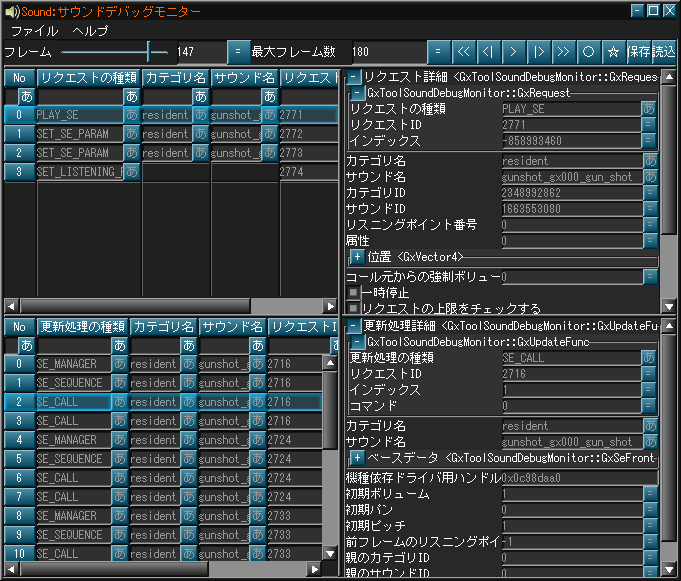The height and width of the screenshot is (581, 681).
Task: Click the サウンド名 header in update table
Action: coord(232,327)
